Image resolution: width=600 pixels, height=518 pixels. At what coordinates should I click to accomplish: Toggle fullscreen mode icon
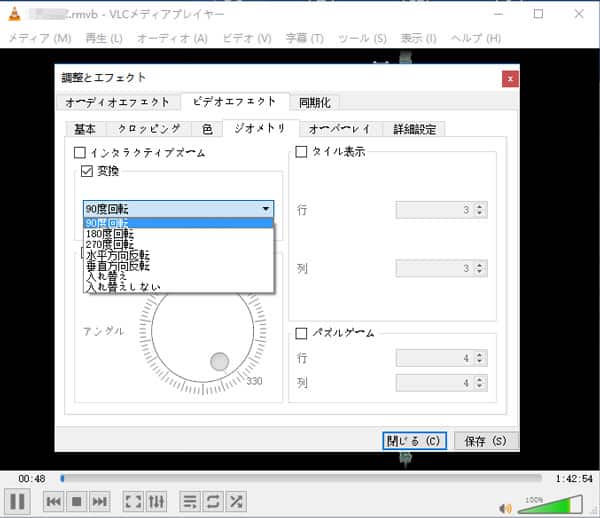(133, 501)
